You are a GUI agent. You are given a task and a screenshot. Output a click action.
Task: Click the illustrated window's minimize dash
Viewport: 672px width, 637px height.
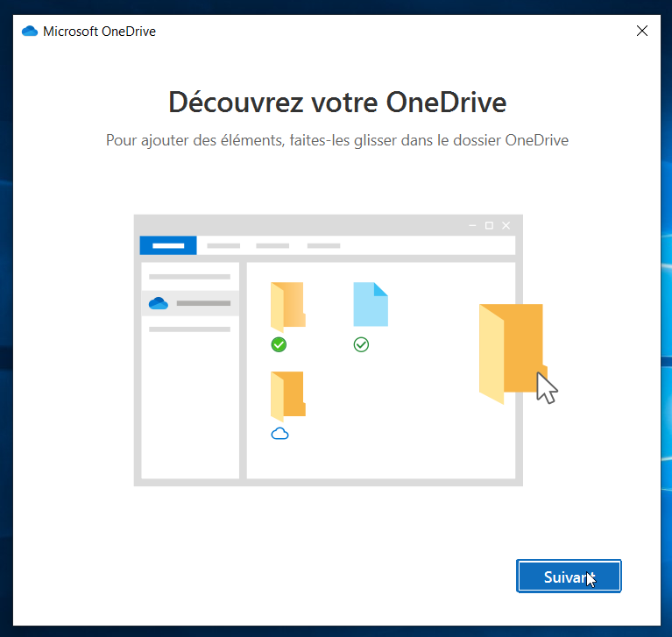click(x=473, y=226)
